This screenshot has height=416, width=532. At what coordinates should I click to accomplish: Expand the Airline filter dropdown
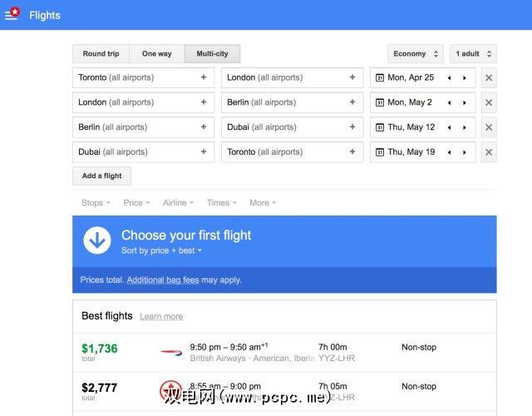click(178, 203)
